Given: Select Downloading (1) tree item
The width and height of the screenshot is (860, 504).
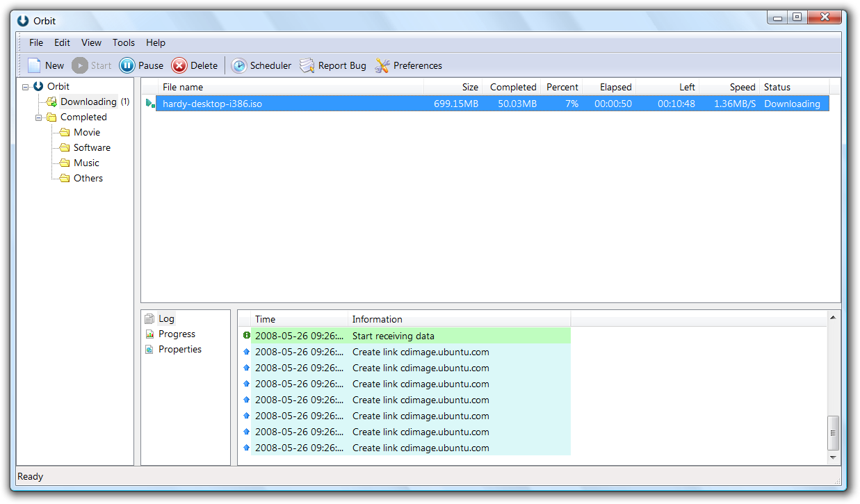Looking at the screenshot, I should click(95, 101).
